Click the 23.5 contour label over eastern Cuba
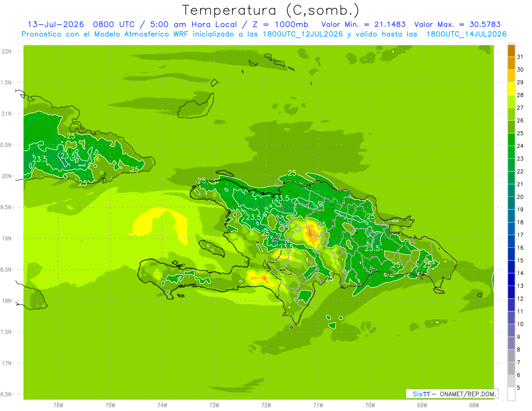Image resolution: width=532 pixels, height=411 pixels. [69, 156]
